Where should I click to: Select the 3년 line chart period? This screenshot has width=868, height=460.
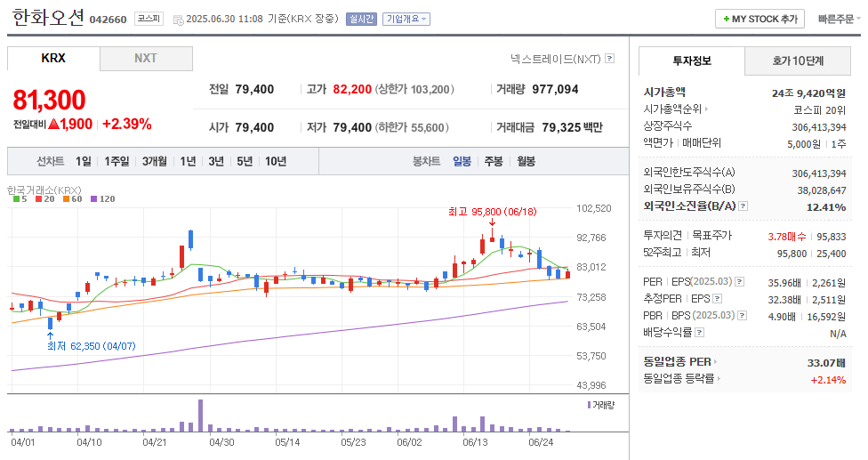click(x=216, y=161)
